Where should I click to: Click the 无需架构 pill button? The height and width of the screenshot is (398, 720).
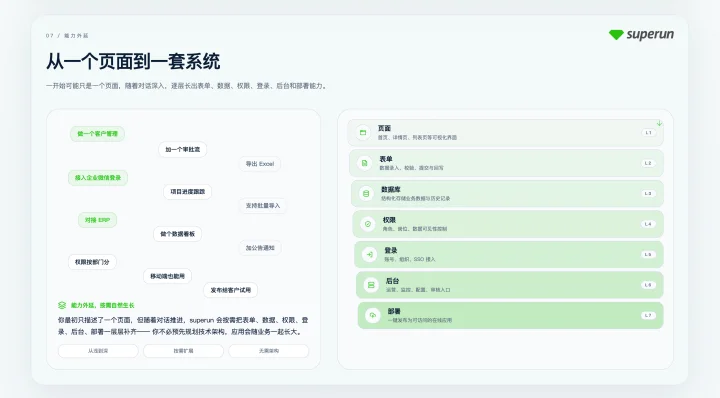pos(269,351)
